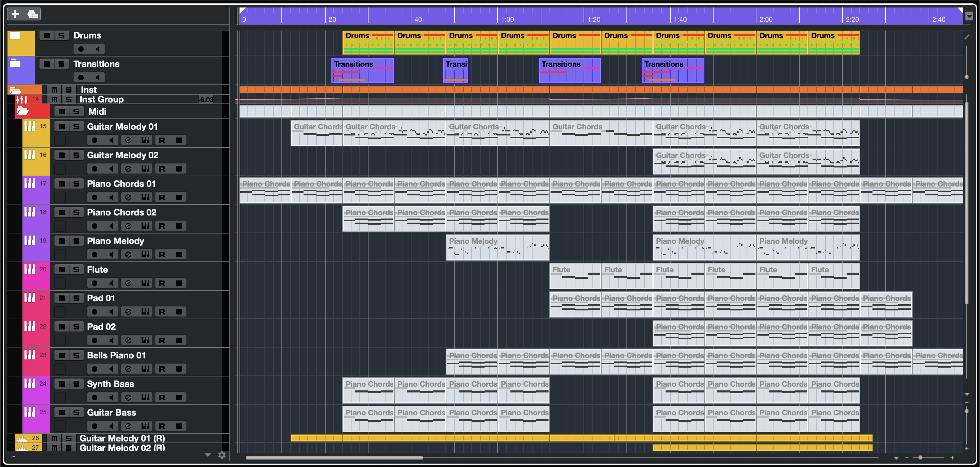
Task: Enable Write automation on Guitar Melody 02
Action: [179, 169]
